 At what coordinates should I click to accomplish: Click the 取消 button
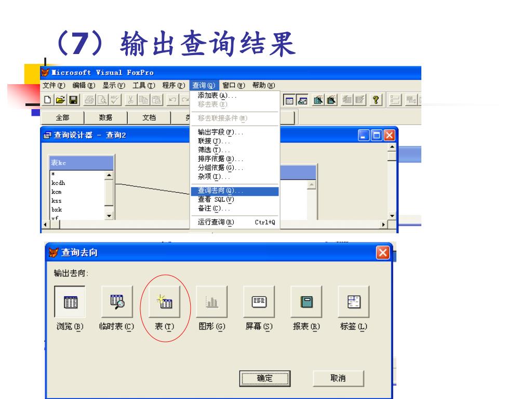pyautogui.click(x=338, y=378)
